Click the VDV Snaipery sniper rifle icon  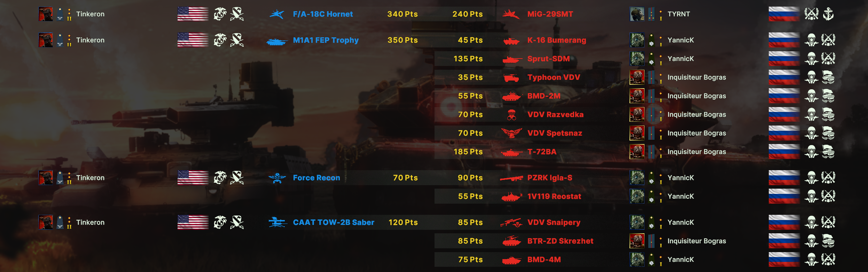coord(511,222)
